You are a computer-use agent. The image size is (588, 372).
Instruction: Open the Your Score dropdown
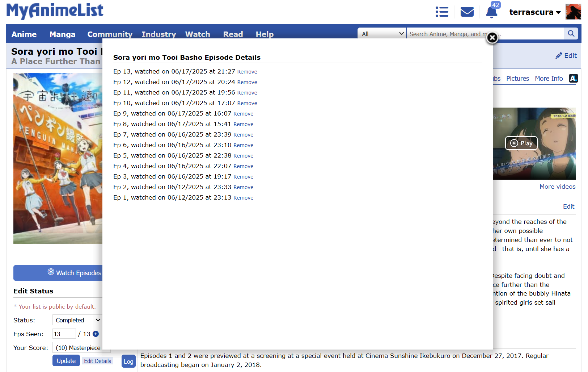coord(77,348)
